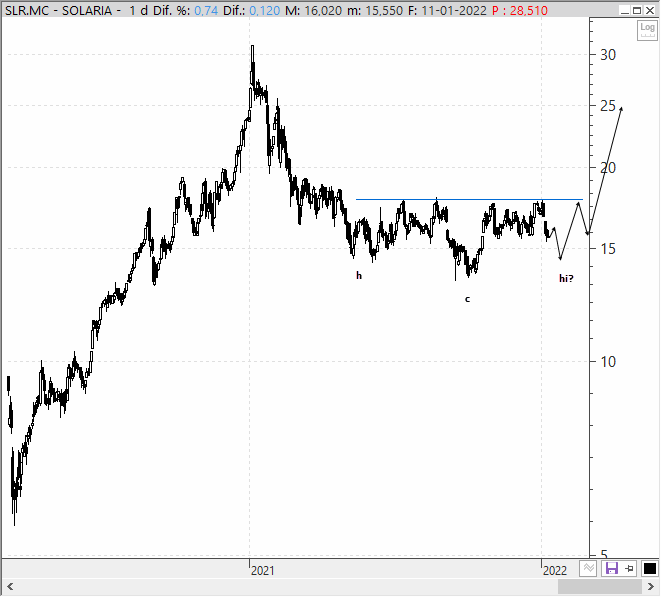This screenshot has width=661, height=597.
Task: Click the Dif.: 0,120 value
Action: coord(251,10)
